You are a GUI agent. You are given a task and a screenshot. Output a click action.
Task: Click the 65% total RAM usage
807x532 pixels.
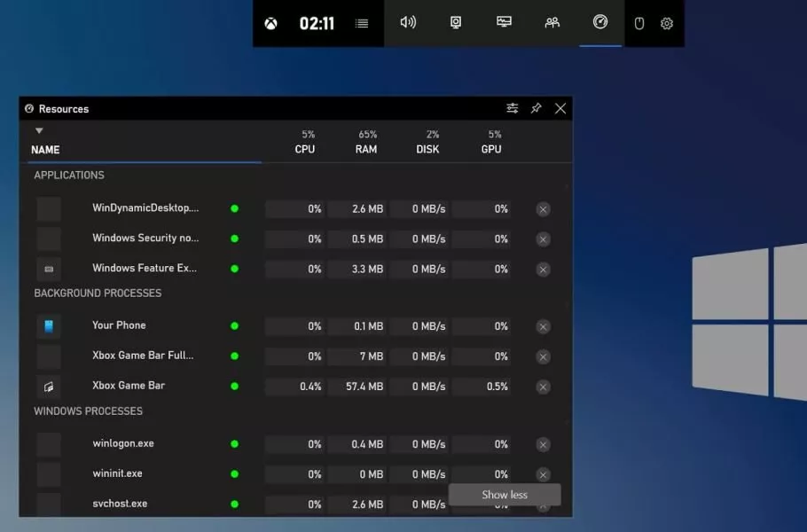[x=367, y=134]
